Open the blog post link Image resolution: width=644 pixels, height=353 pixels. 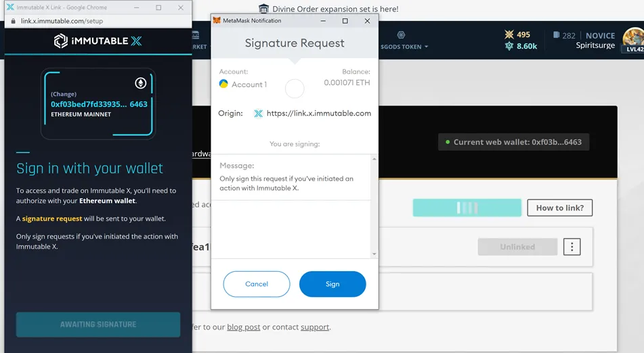(x=244, y=327)
